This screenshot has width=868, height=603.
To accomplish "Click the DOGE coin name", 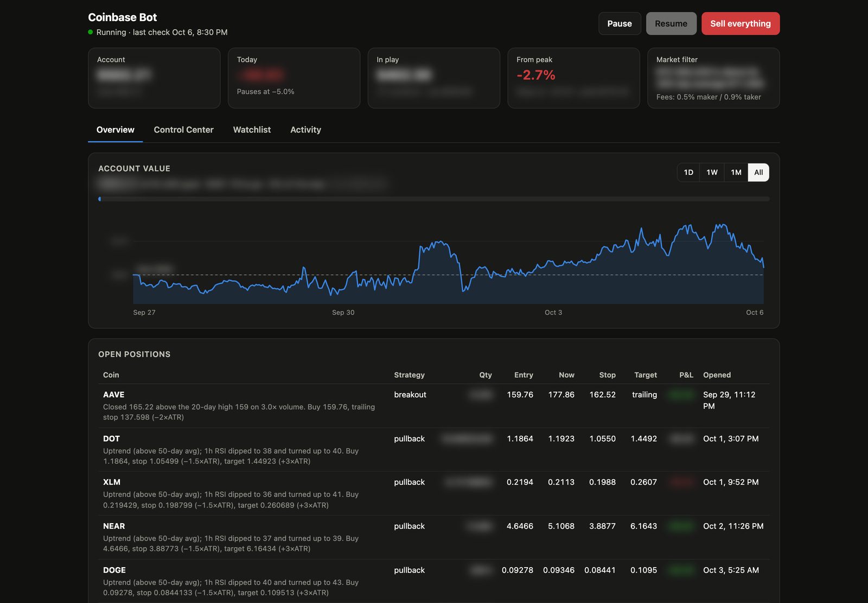I will point(114,570).
